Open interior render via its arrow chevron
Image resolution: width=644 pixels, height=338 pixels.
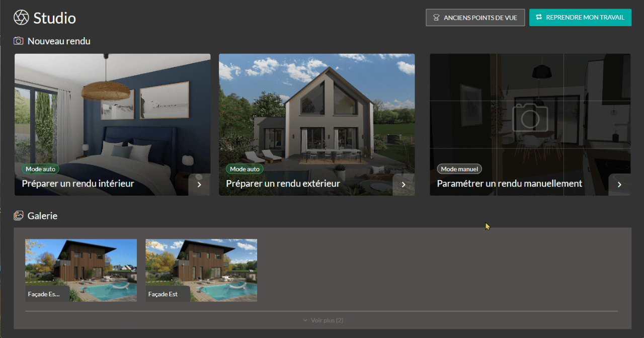199,185
